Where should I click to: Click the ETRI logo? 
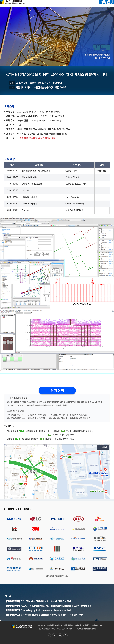[x=36, y=549]
